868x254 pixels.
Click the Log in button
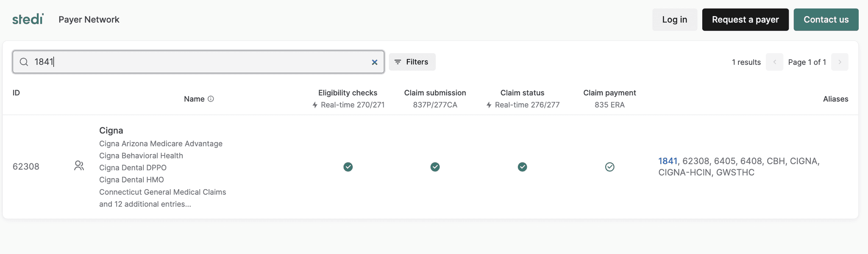(675, 19)
